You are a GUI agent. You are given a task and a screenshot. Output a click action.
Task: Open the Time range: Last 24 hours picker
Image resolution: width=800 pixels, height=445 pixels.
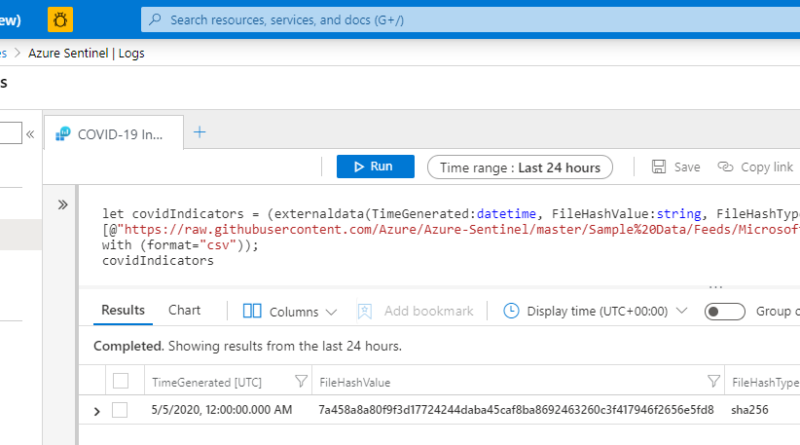click(520, 167)
